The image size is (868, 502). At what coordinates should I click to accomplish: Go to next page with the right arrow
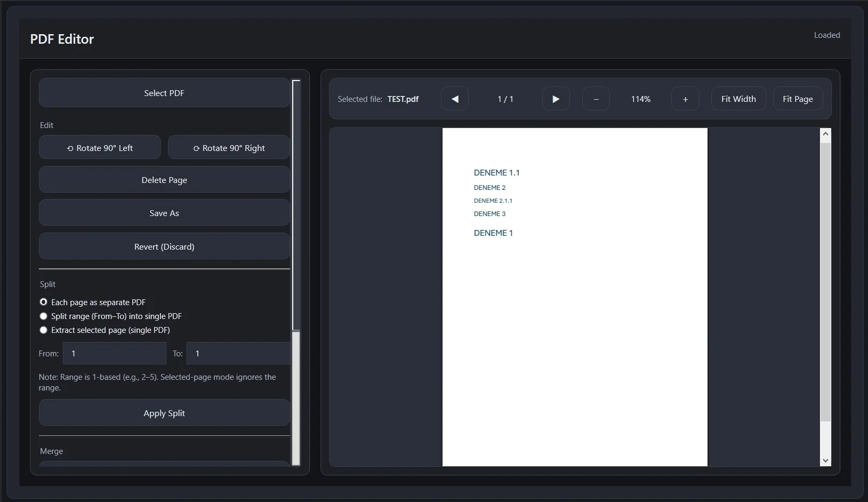pyautogui.click(x=556, y=99)
